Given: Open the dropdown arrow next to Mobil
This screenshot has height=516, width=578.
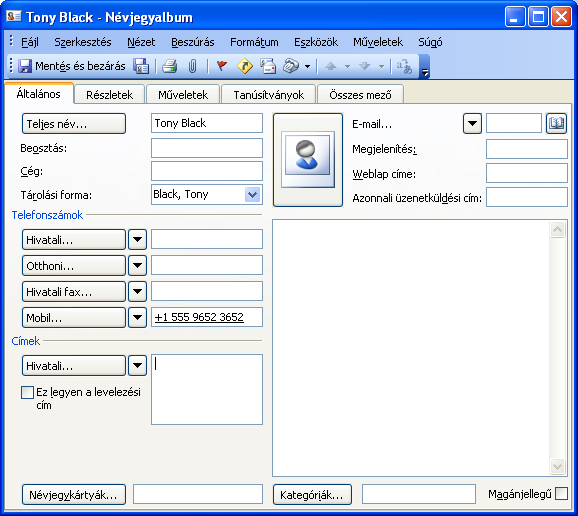Looking at the screenshot, I should click(x=137, y=317).
